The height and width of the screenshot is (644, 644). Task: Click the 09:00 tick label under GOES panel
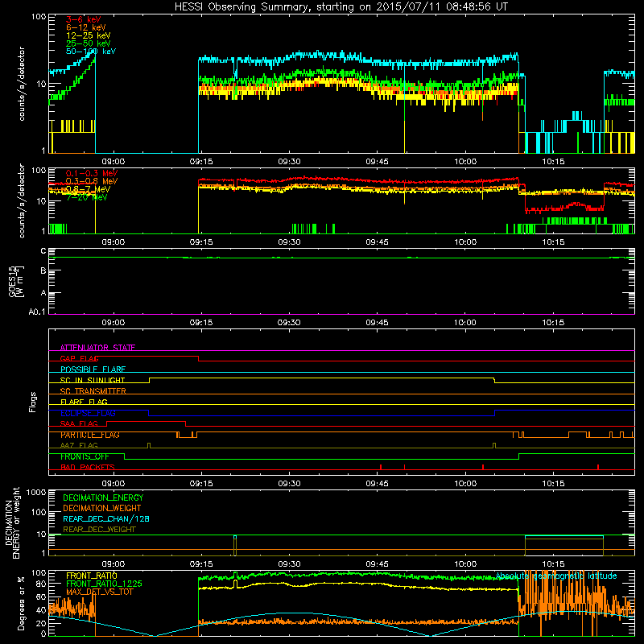point(113,323)
